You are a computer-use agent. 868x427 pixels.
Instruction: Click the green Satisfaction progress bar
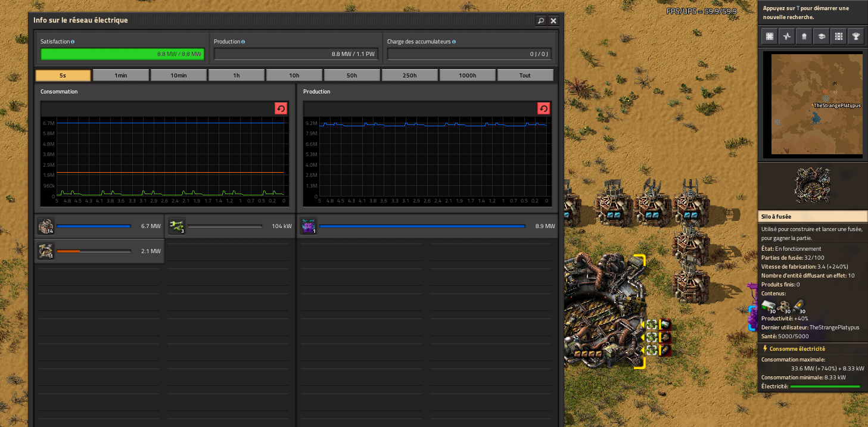[x=122, y=54]
